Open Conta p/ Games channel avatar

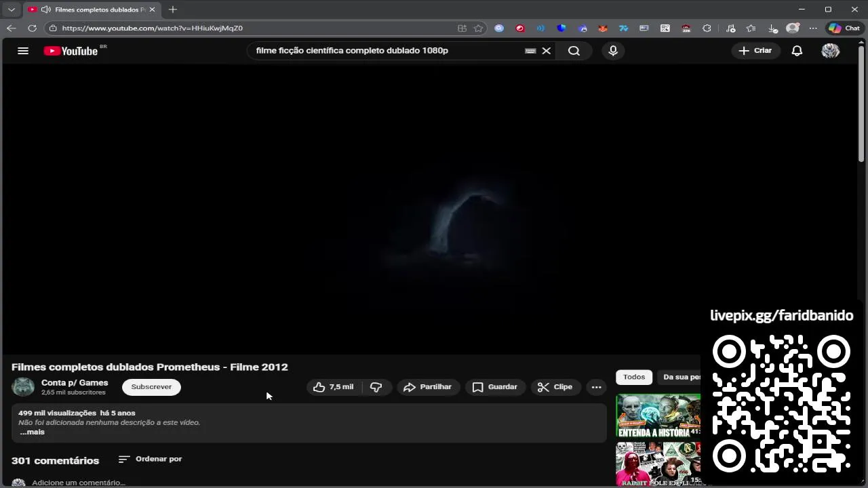23,387
